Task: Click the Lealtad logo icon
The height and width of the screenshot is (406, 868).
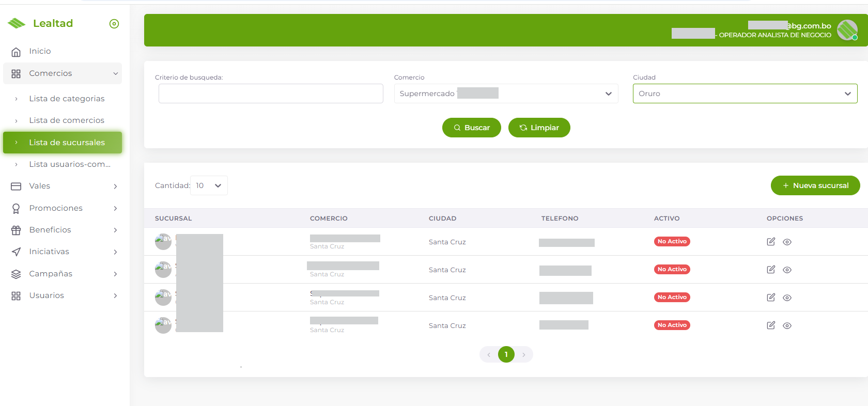Action: pos(17,23)
